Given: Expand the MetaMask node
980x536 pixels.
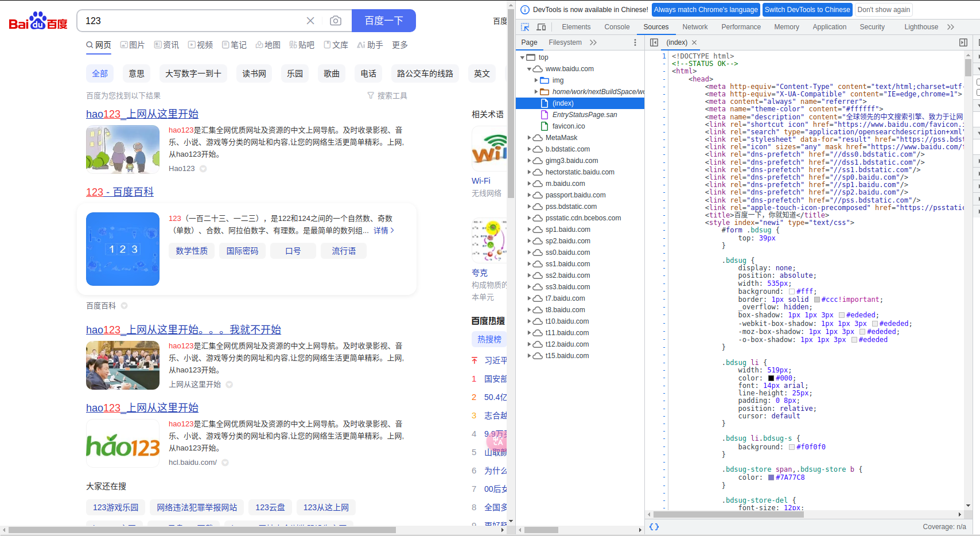Looking at the screenshot, I should click(x=529, y=138).
